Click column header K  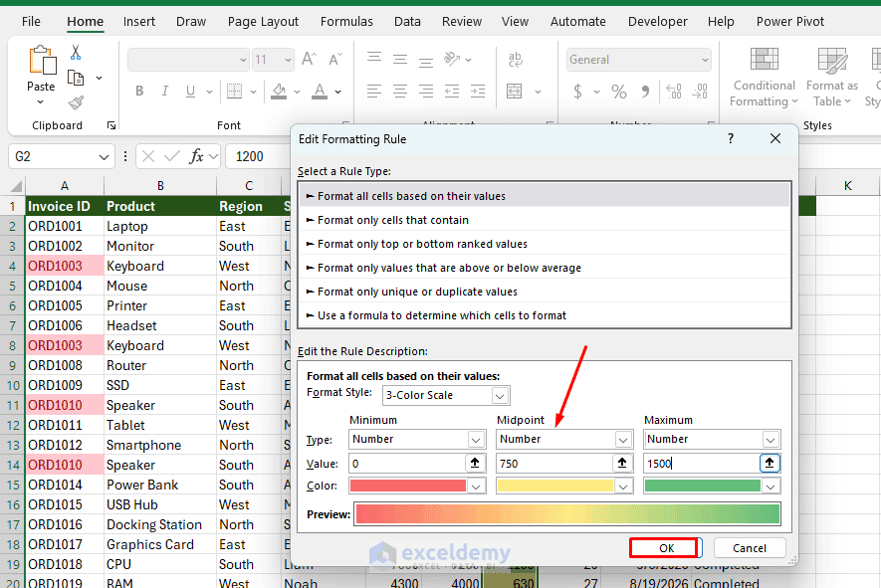(847, 186)
